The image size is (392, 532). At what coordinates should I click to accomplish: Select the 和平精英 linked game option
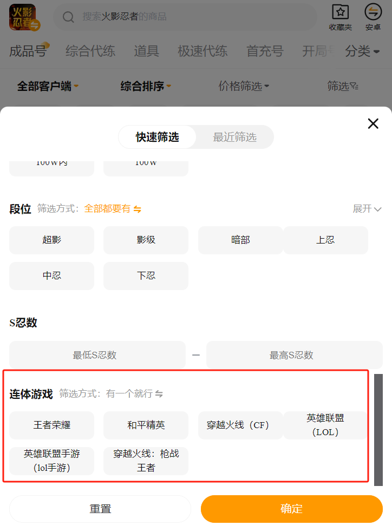146,425
